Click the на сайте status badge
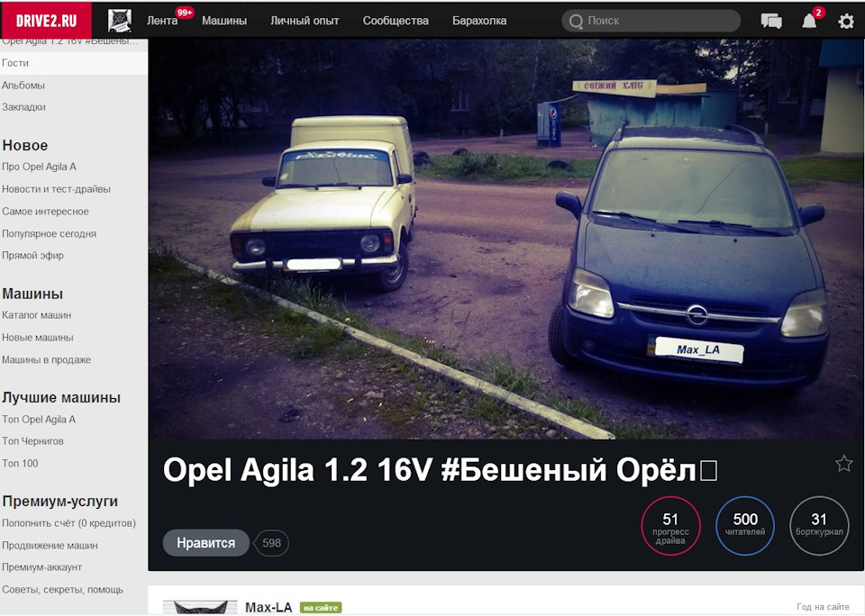Screen dimensions: 865x616 point(321,608)
